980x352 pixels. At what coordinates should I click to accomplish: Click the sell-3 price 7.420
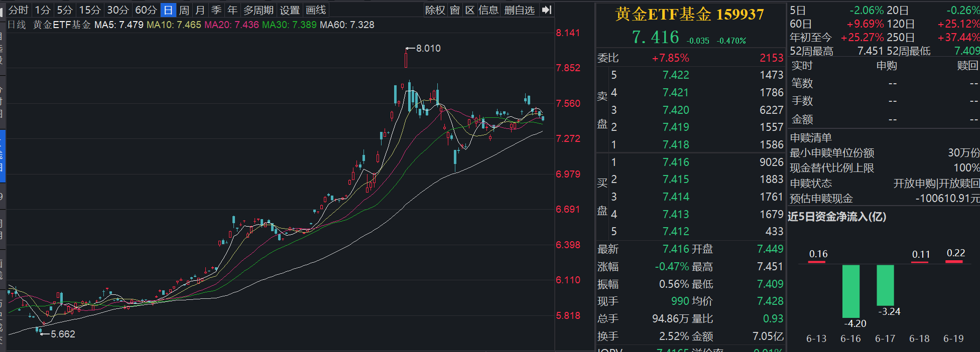pyautogui.click(x=676, y=110)
